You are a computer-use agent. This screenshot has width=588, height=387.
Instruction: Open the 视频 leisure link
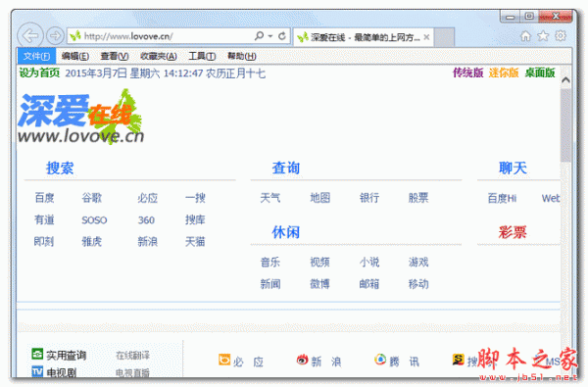[319, 263]
